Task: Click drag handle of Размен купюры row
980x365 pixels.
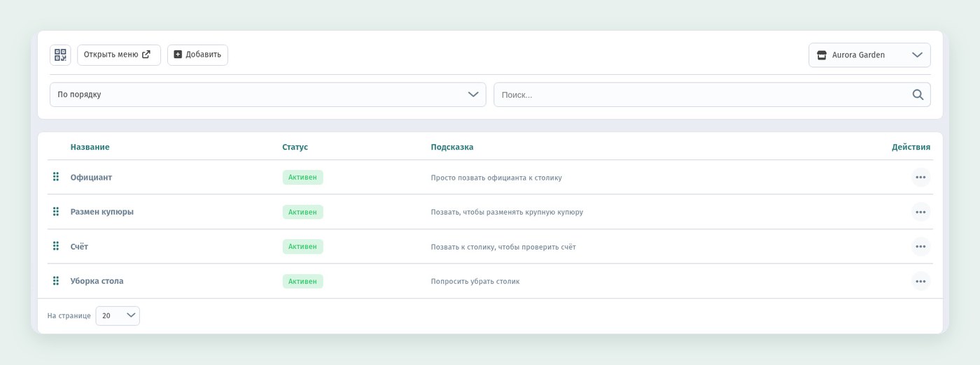Action: (56, 211)
